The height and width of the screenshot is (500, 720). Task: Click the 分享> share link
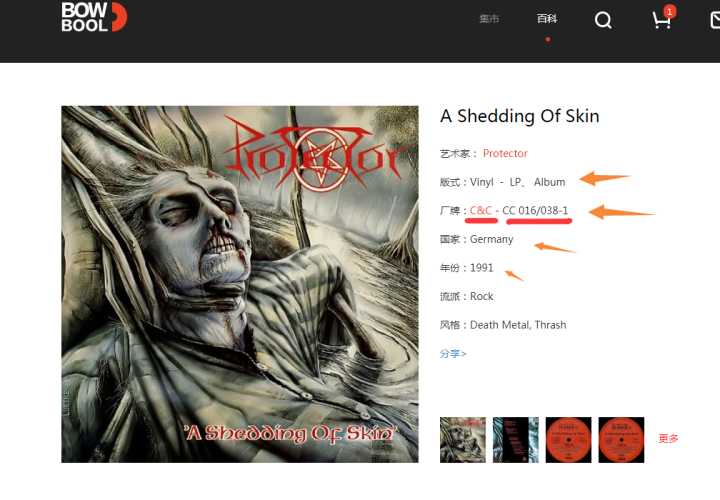(x=453, y=354)
